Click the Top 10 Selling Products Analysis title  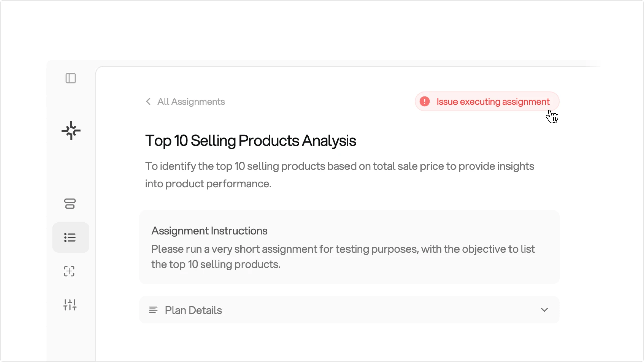pos(251,141)
